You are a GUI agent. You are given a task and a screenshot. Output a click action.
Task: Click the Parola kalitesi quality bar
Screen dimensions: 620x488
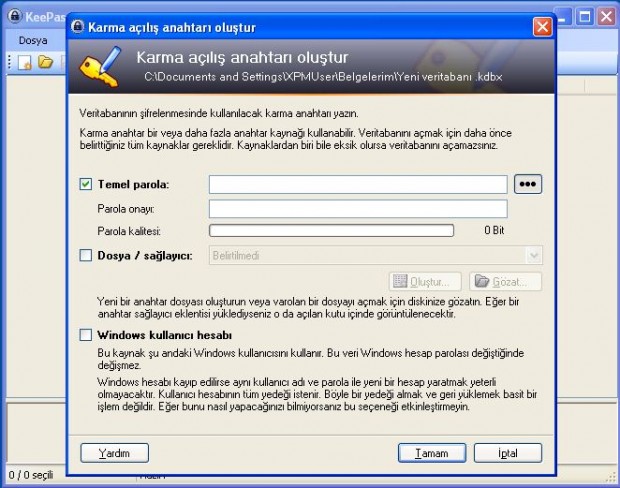(x=331, y=231)
